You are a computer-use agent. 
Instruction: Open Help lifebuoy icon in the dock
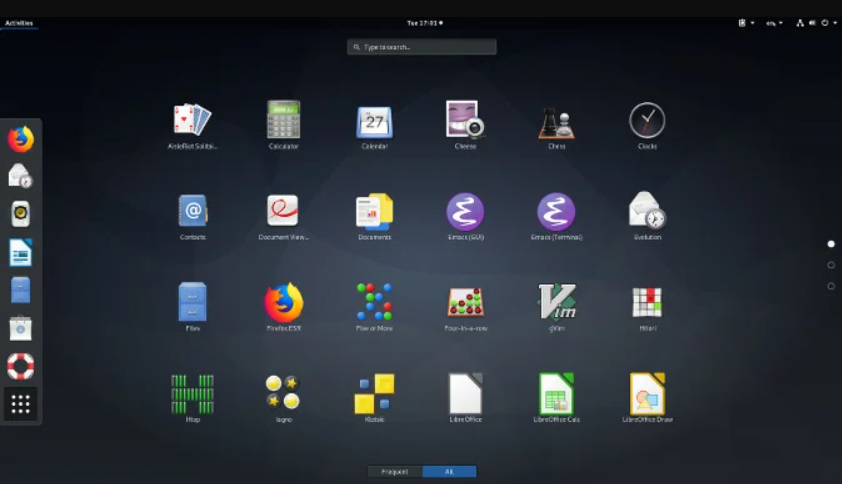pyautogui.click(x=20, y=366)
